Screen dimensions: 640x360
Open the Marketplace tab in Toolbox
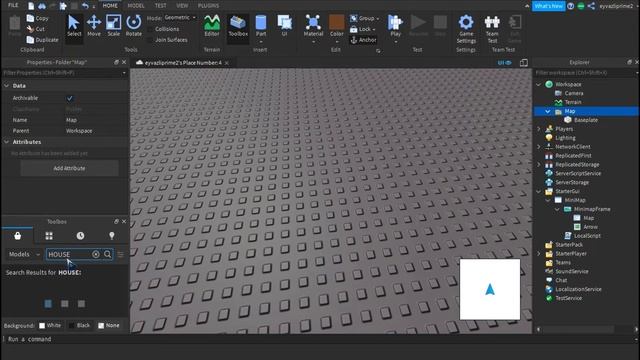click(18, 236)
